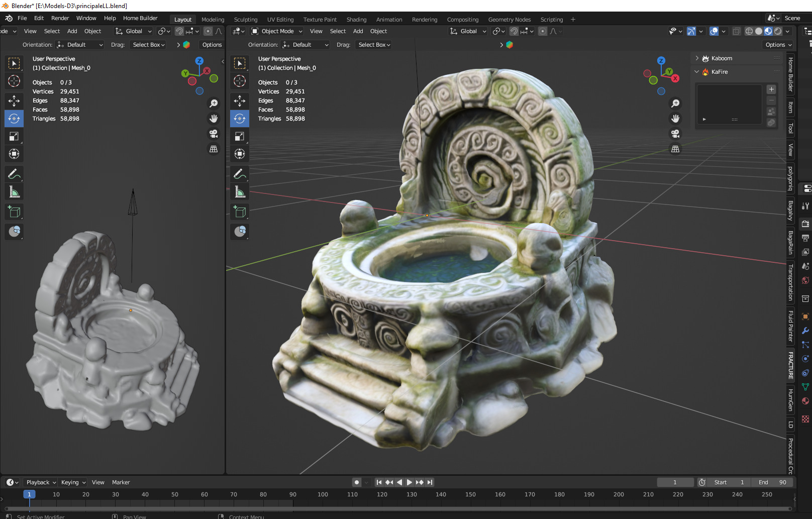Open the Keying dropdown in timeline

tap(73, 482)
